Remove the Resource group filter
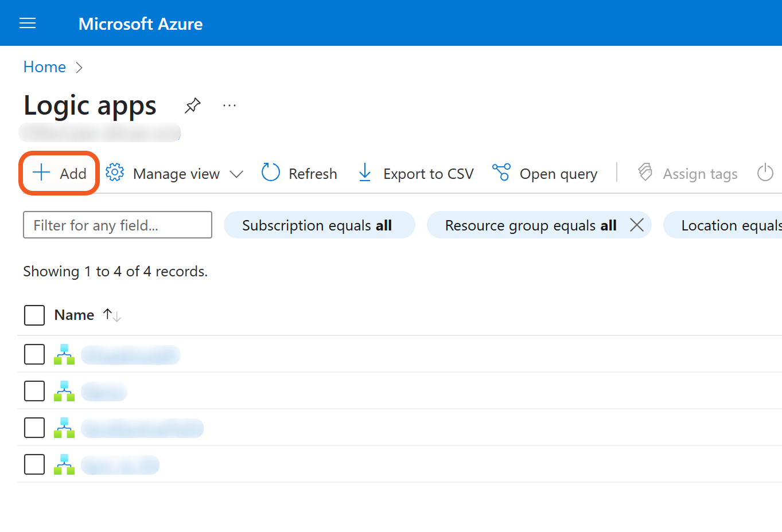 pos(637,225)
